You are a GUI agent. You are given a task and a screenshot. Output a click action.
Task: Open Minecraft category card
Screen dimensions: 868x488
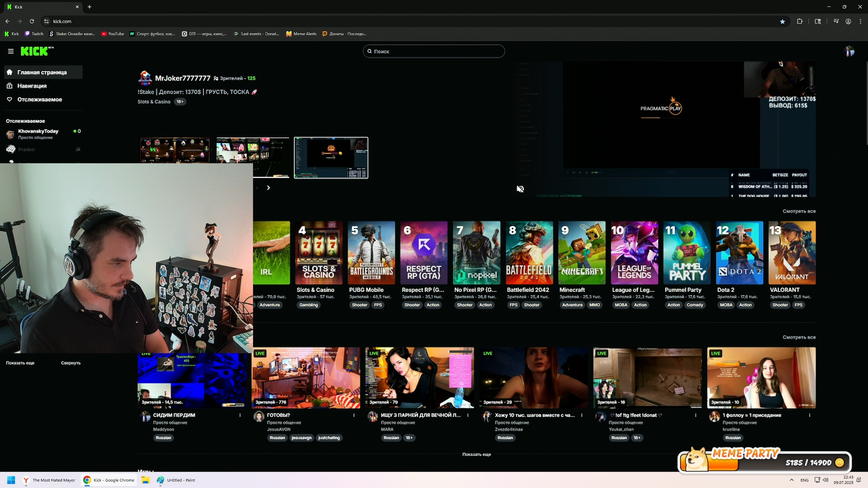pyautogui.click(x=582, y=253)
